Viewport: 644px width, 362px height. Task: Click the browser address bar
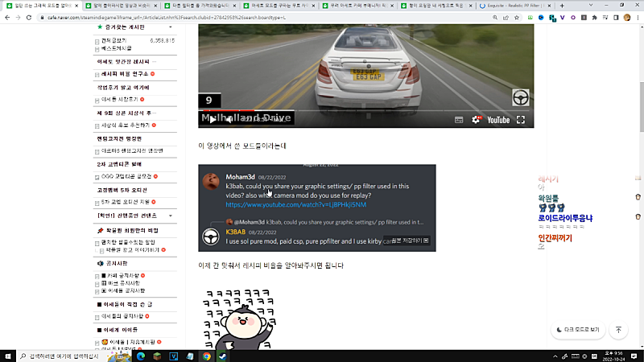[x=242, y=17]
